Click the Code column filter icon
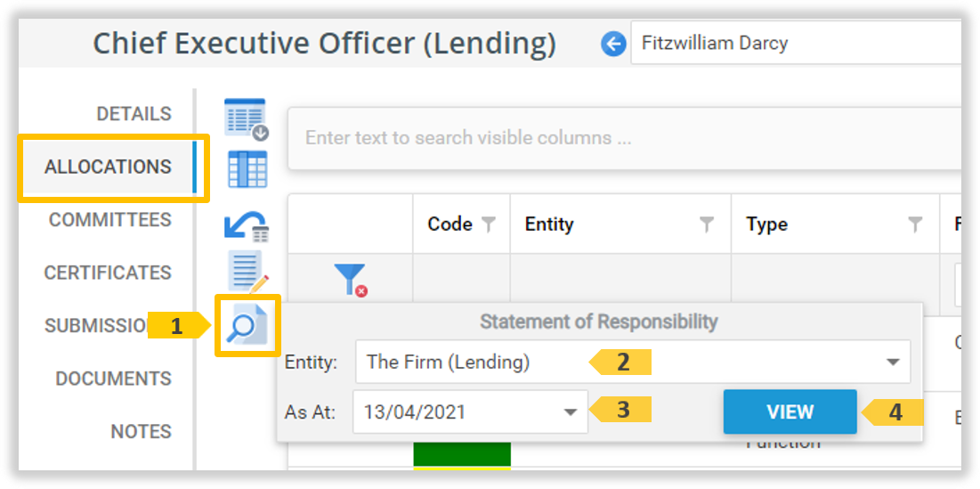 [489, 224]
